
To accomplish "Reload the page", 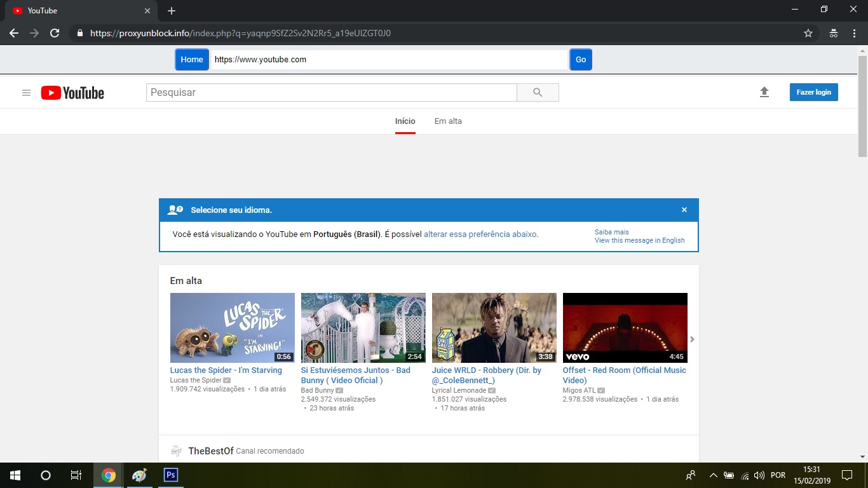I will [55, 33].
